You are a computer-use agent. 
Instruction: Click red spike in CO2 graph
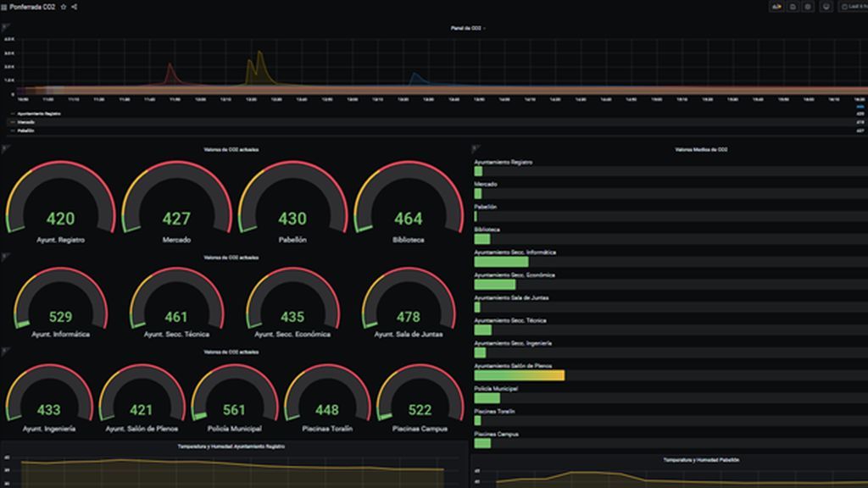pyautogui.click(x=170, y=74)
